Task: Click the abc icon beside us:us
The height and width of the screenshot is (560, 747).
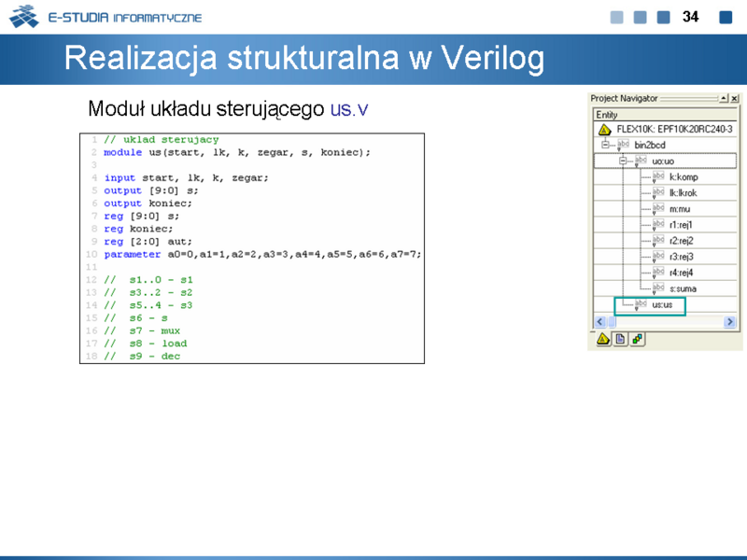Action: (x=641, y=304)
